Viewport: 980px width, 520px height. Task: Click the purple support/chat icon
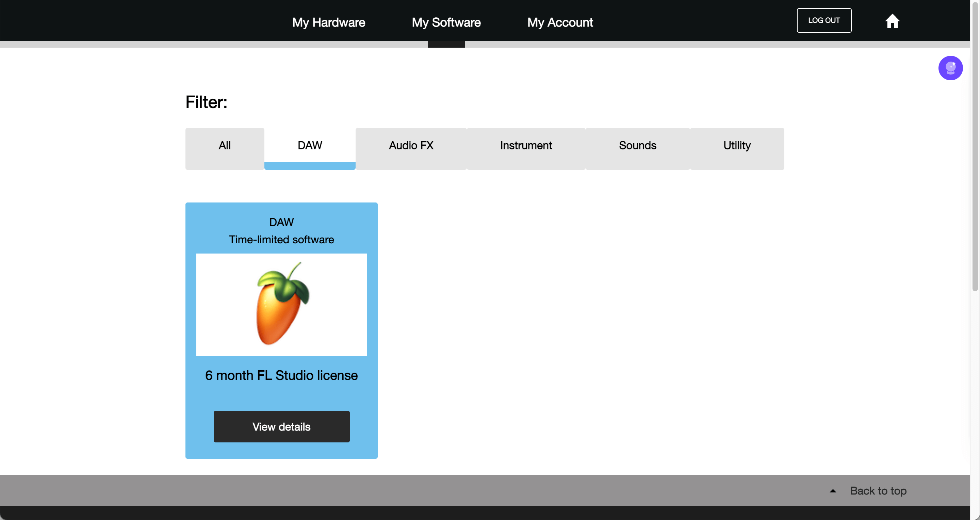click(950, 68)
